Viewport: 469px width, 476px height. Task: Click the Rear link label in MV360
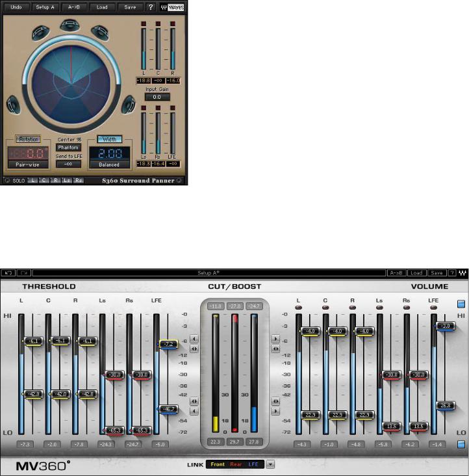(236, 464)
